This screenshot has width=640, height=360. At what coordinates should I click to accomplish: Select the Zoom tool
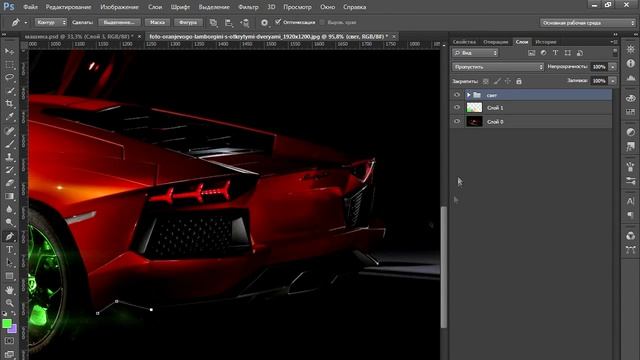9,303
